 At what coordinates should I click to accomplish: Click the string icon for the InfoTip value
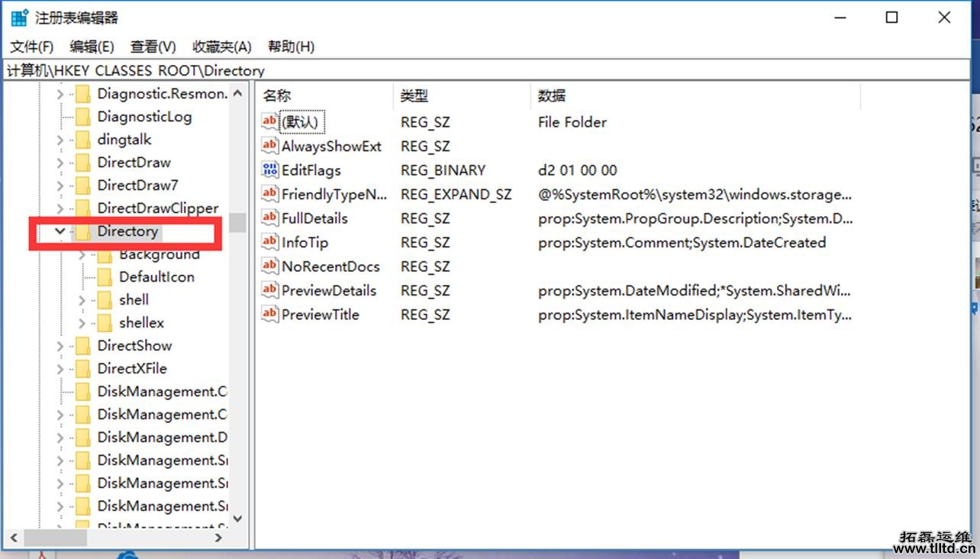[270, 242]
